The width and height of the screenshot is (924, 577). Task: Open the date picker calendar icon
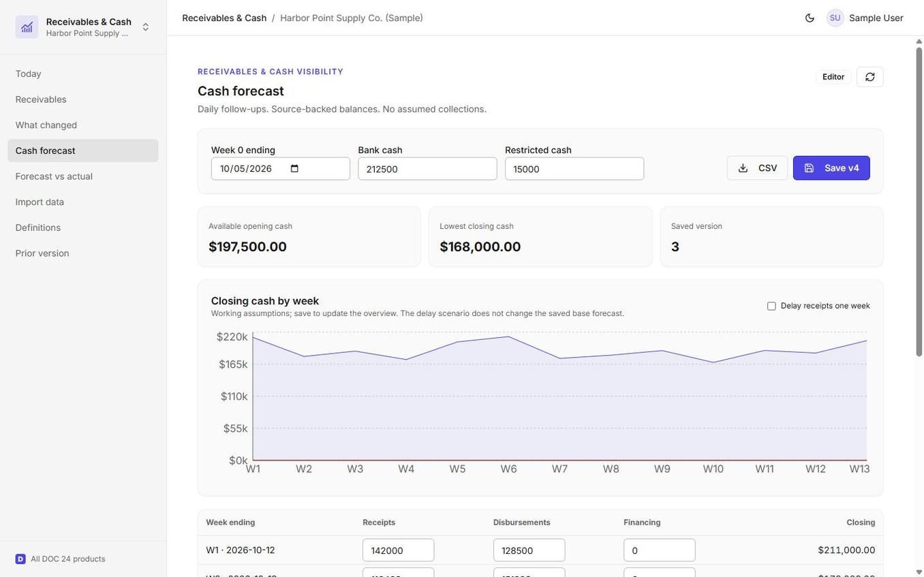[294, 169]
